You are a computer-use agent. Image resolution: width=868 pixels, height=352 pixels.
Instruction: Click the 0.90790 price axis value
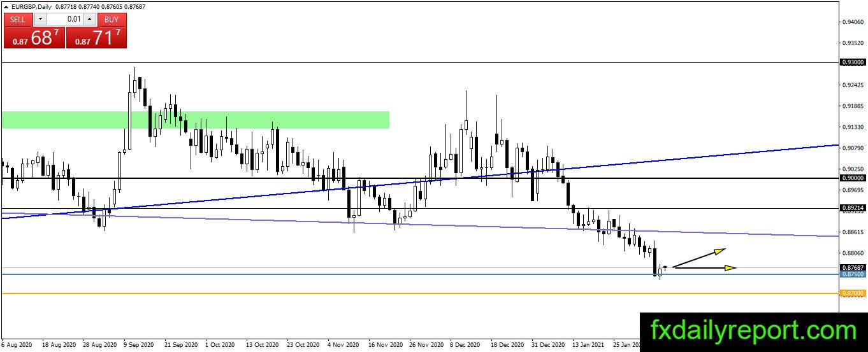[x=853, y=148]
